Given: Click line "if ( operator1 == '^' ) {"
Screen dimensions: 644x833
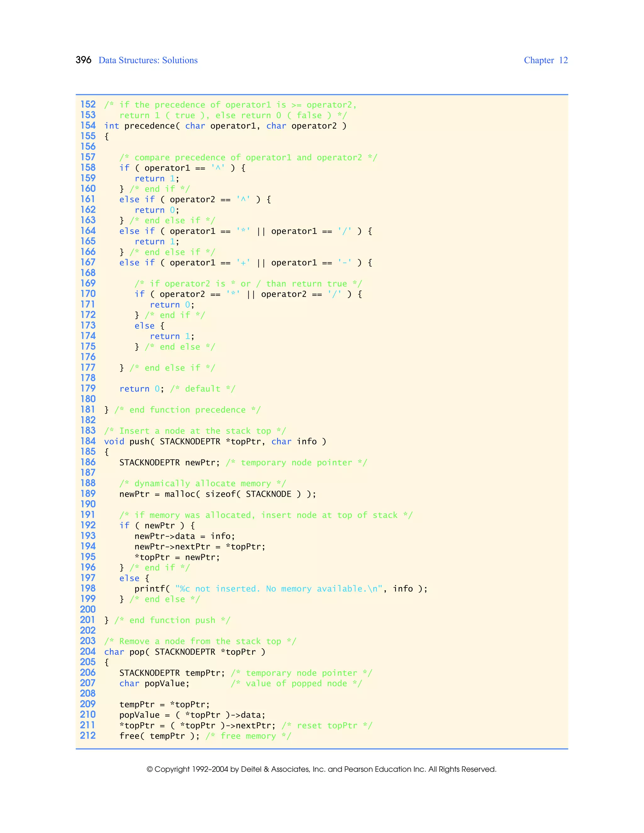Looking at the screenshot, I should tap(182, 168).
